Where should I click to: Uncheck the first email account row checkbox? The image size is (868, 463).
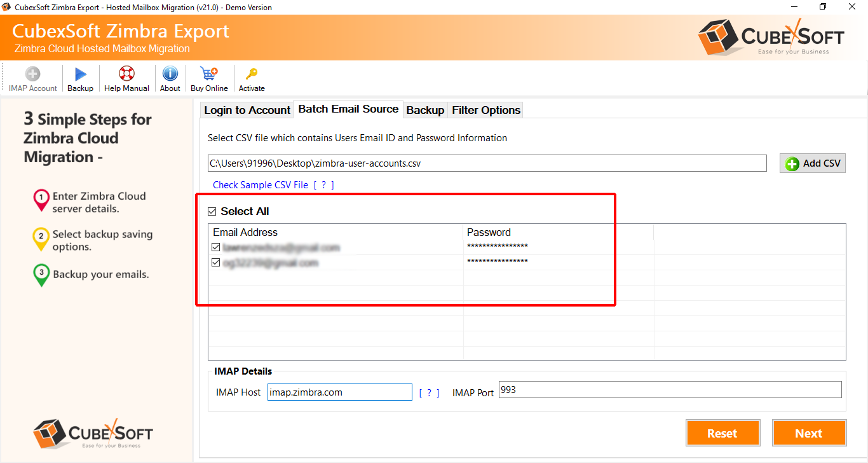coord(216,247)
